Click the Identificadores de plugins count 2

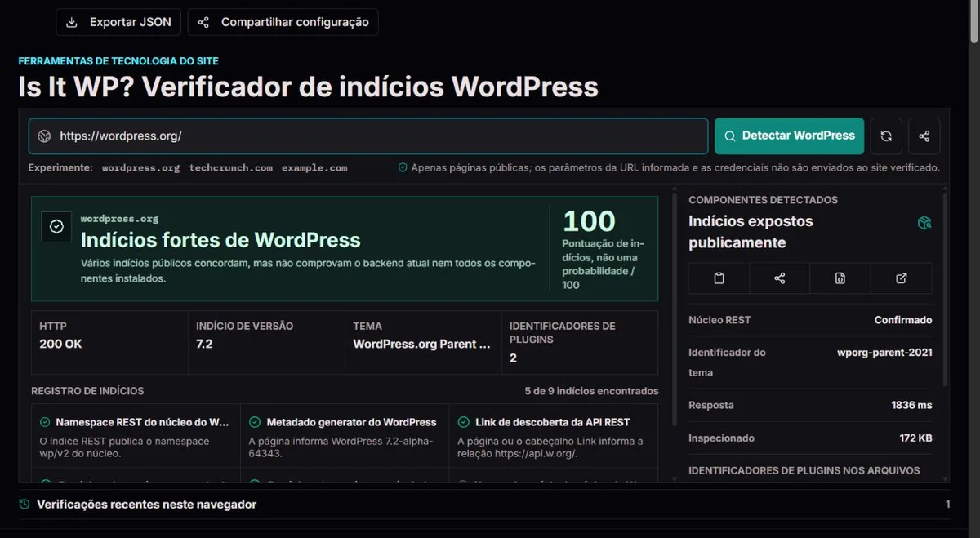point(513,358)
